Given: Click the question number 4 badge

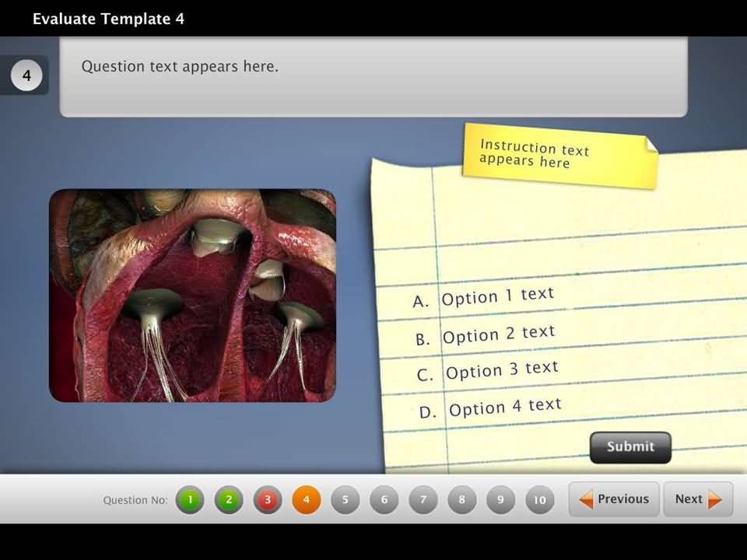Looking at the screenshot, I should 26,76.
